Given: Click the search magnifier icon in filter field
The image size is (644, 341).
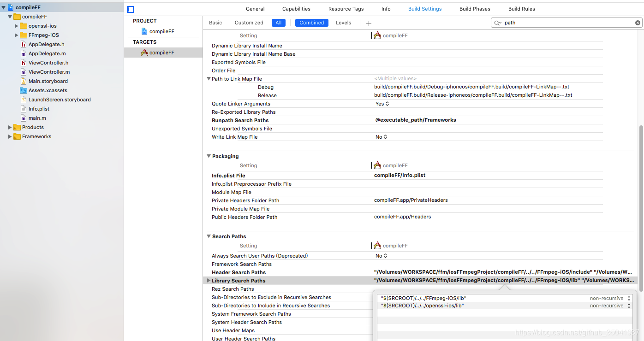Looking at the screenshot, I should 497,23.
